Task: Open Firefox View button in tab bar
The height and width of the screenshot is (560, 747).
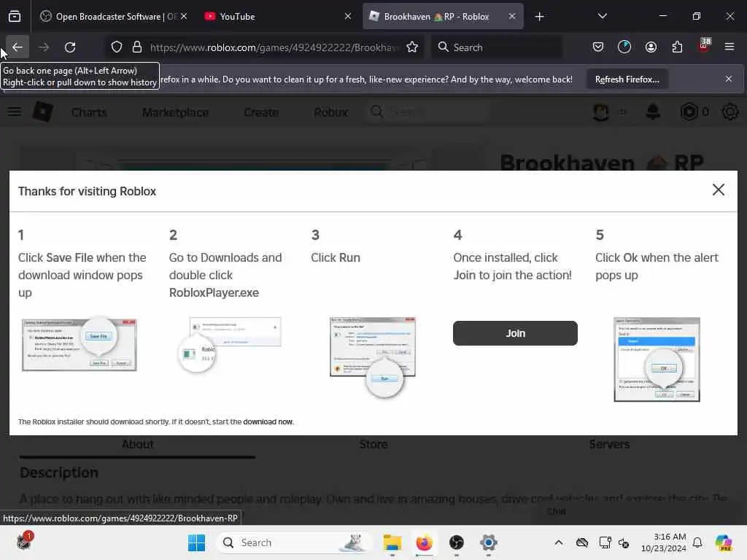Action: (x=15, y=17)
